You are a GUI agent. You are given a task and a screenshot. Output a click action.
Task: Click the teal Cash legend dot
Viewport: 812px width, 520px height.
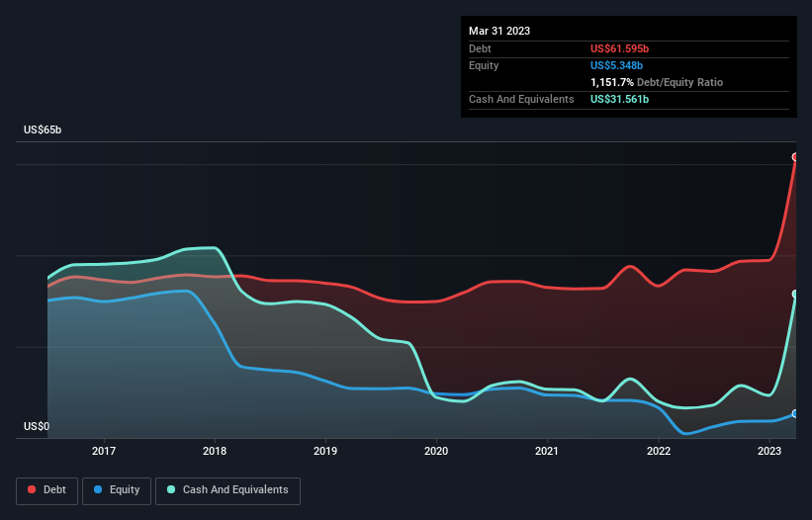tap(171, 489)
